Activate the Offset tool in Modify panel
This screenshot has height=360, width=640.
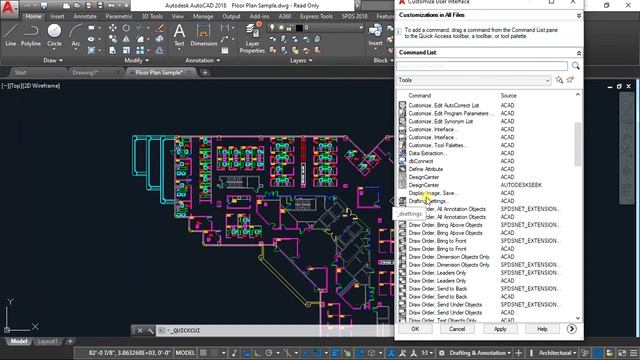tap(160, 50)
